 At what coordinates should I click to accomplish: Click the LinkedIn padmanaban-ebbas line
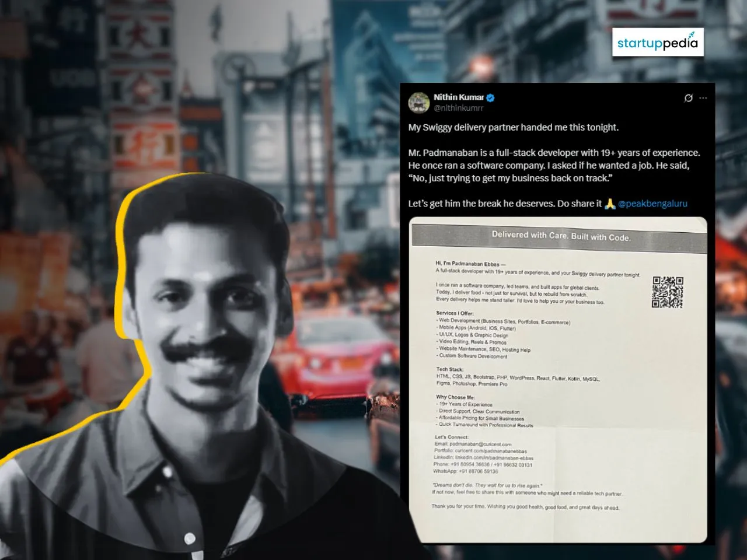click(484, 458)
